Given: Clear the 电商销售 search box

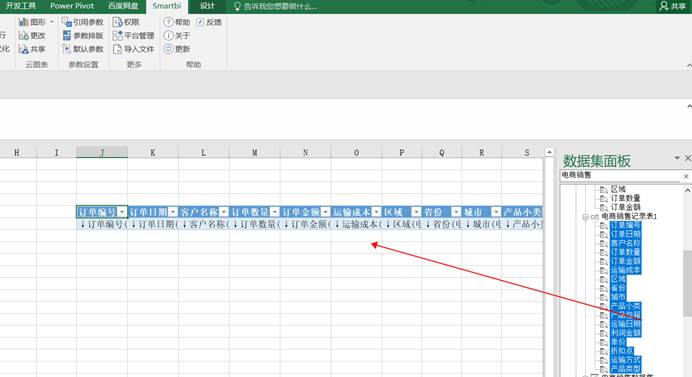Looking at the screenshot, I should [x=686, y=176].
